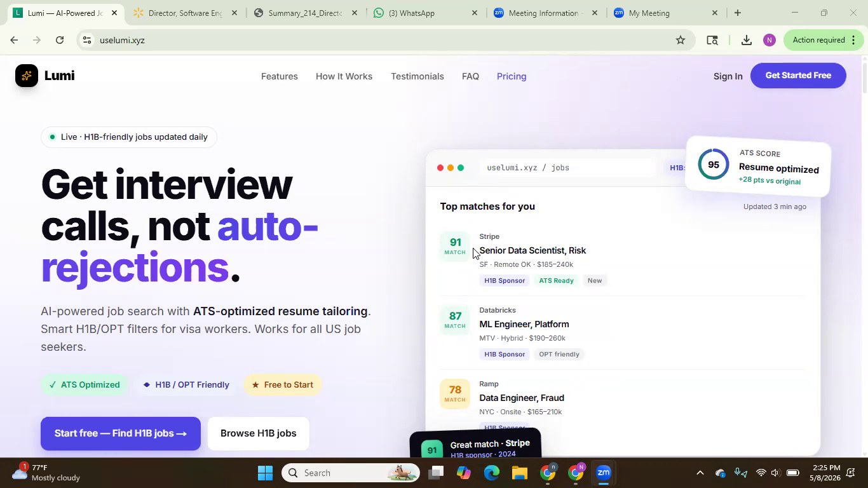
Task: Click the 91 match score badge for Stripe
Action: [455, 247]
